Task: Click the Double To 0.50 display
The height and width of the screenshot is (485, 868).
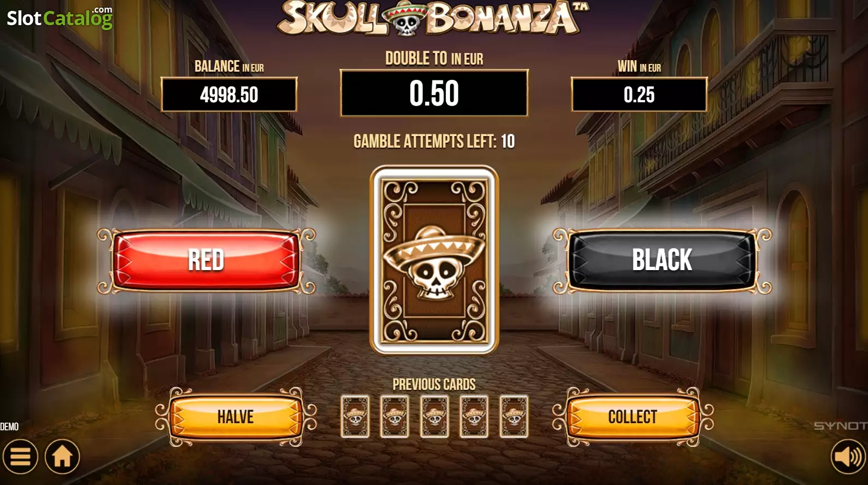Action: pos(434,93)
